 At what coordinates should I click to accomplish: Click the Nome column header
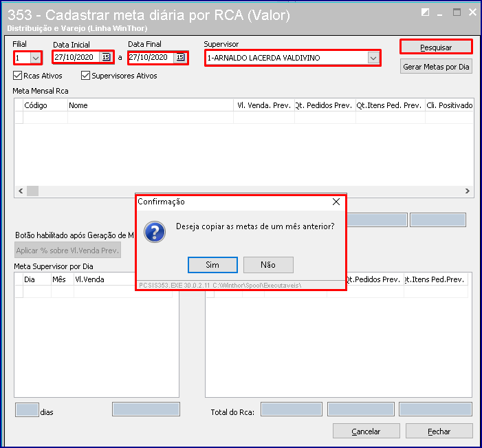coord(151,105)
